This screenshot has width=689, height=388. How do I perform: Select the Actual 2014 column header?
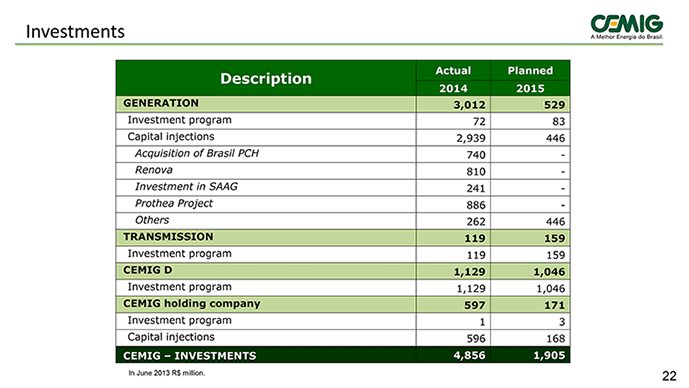453,79
